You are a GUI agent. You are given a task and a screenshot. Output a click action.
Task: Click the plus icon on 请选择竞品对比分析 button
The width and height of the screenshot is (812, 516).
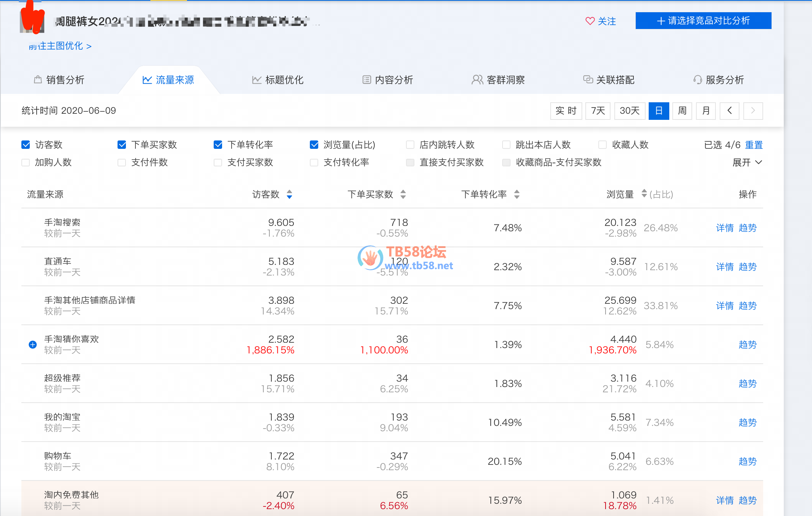click(x=661, y=21)
